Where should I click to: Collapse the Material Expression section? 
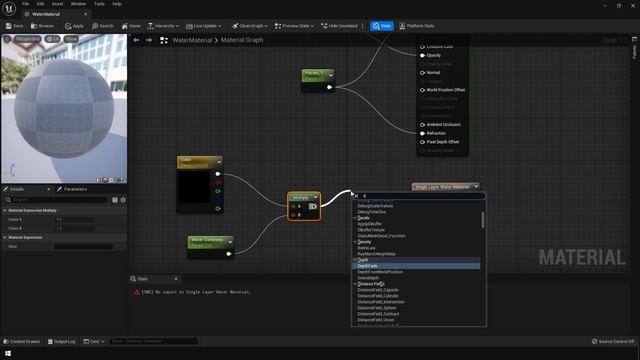(x=5, y=237)
